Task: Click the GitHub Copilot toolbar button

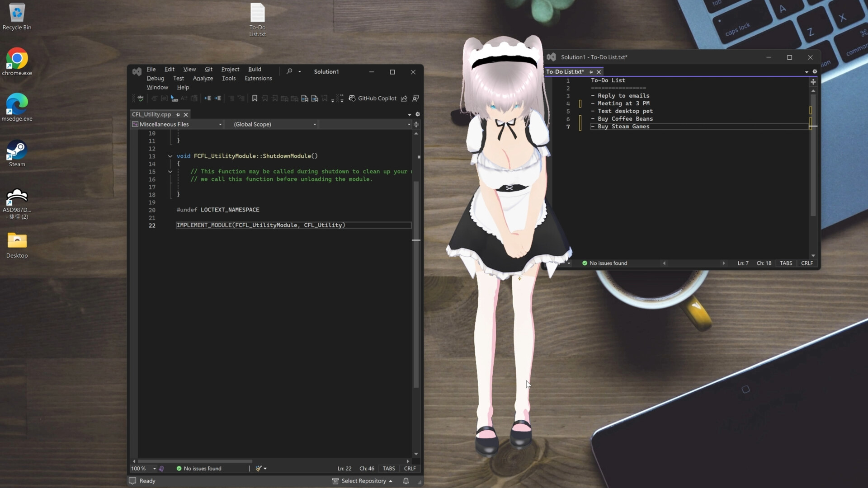Action: coord(373,99)
